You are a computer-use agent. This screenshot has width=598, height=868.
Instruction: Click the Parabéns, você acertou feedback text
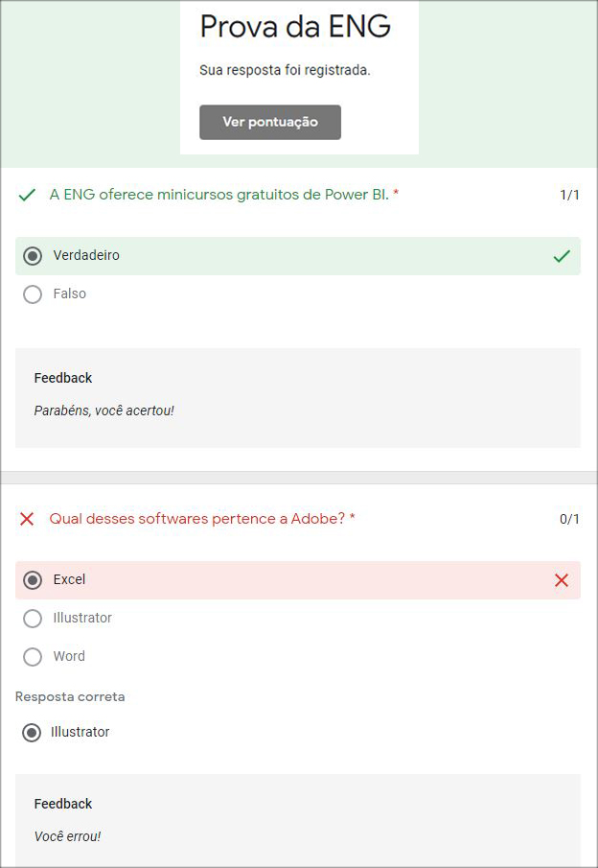pyautogui.click(x=103, y=411)
